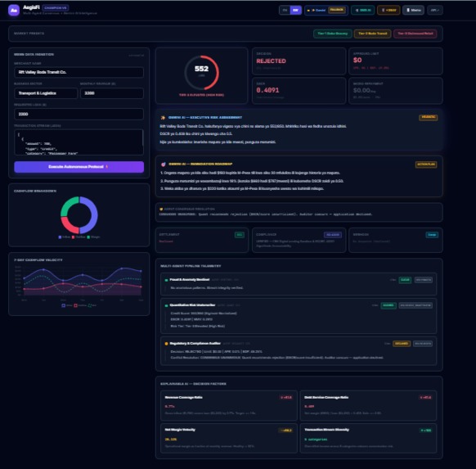Click the Debt Service Coverage Ratio factor card
This screenshot has height=469, width=476.
[368, 405]
